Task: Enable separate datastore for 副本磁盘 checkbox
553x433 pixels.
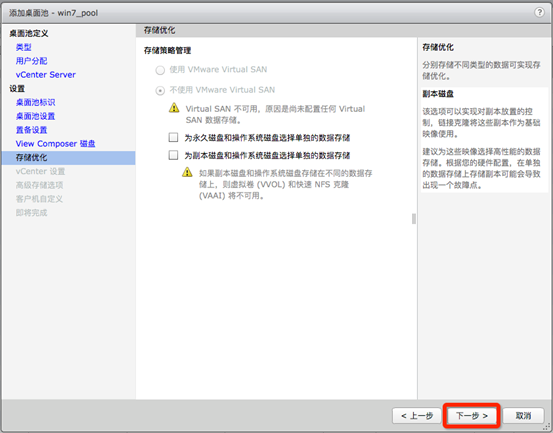Action: tap(173, 155)
